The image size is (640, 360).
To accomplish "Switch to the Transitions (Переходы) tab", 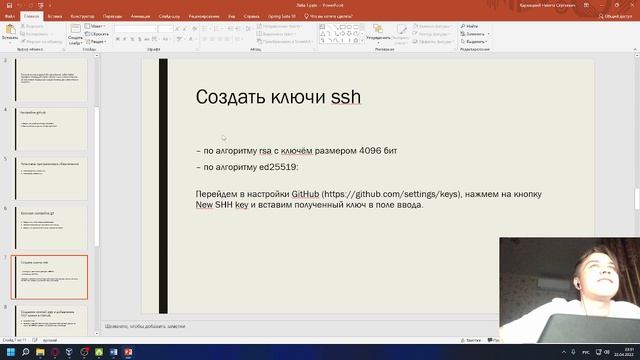I will click(112, 16).
